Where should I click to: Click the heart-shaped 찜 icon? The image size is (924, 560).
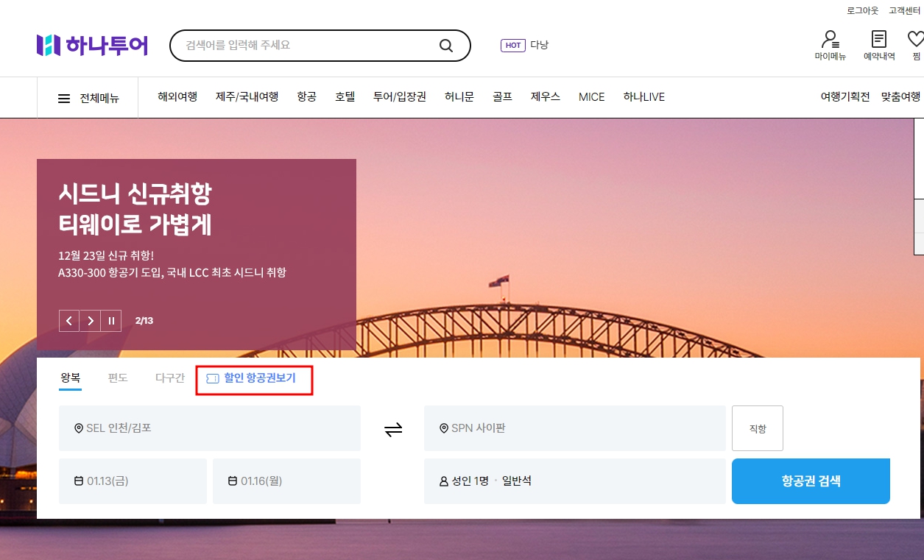(915, 44)
